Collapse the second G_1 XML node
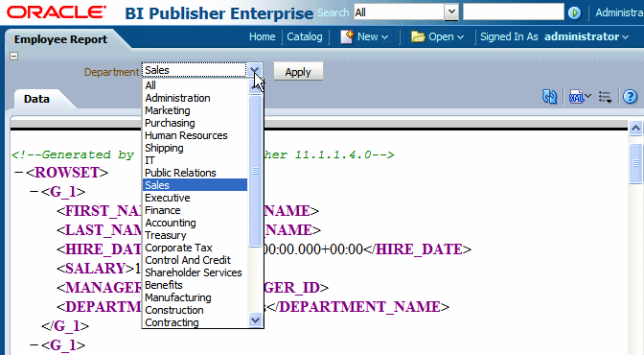The height and width of the screenshot is (355, 644). tap(34, 345)
